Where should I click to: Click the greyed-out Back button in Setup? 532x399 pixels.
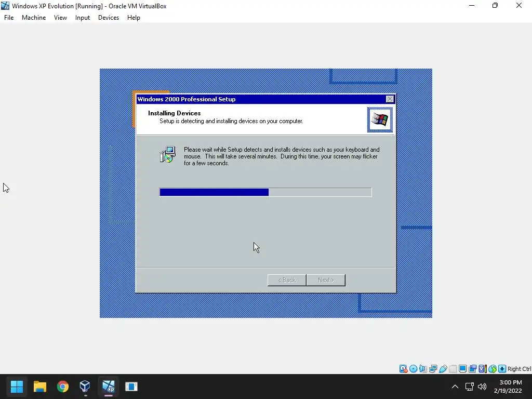(x=287, y=280)
